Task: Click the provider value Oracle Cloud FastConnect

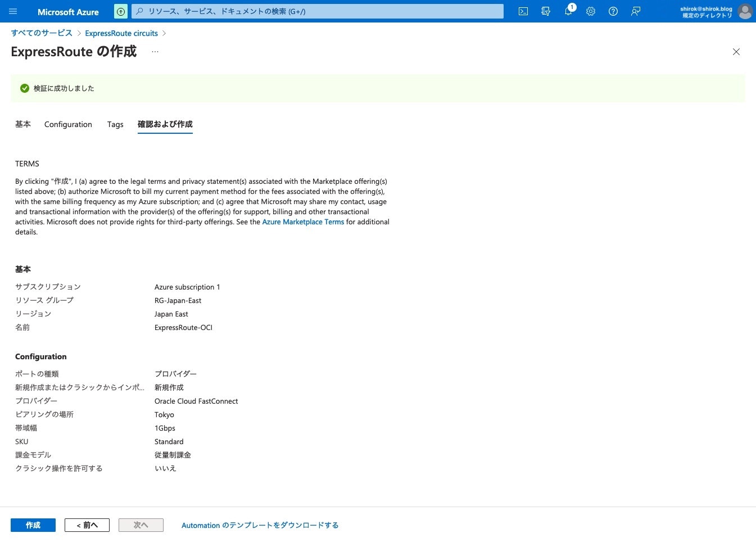Action: [x=196, y=401]
